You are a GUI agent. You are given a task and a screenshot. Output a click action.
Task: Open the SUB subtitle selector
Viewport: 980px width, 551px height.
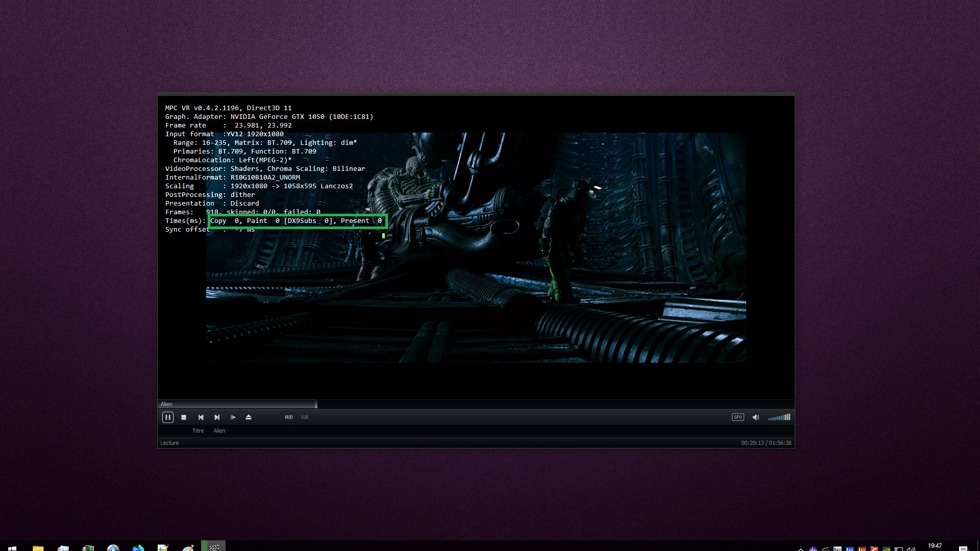click(305, 417)
